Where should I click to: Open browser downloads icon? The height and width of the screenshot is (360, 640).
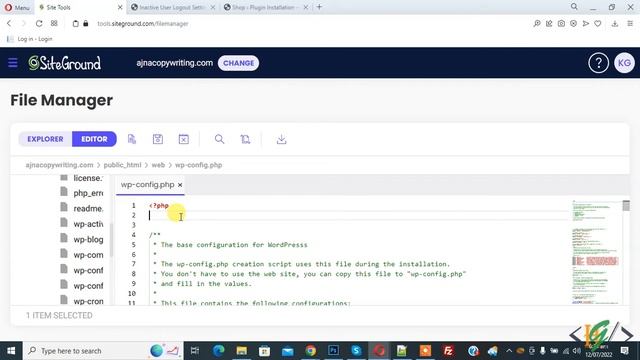(615, 24)
